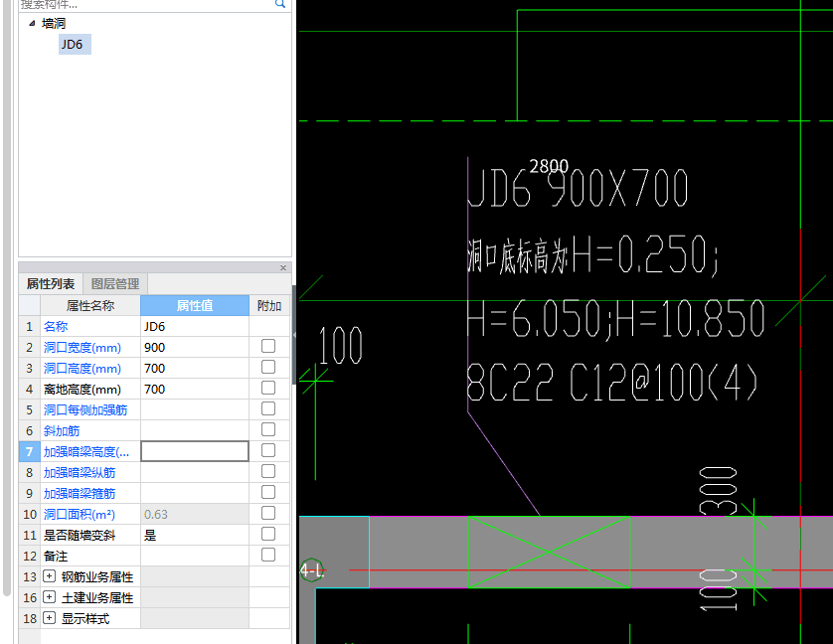Expand the 钢筋业务属性 group
The image size is (833, 644).
pyautogui.click(x=49, y=576)
